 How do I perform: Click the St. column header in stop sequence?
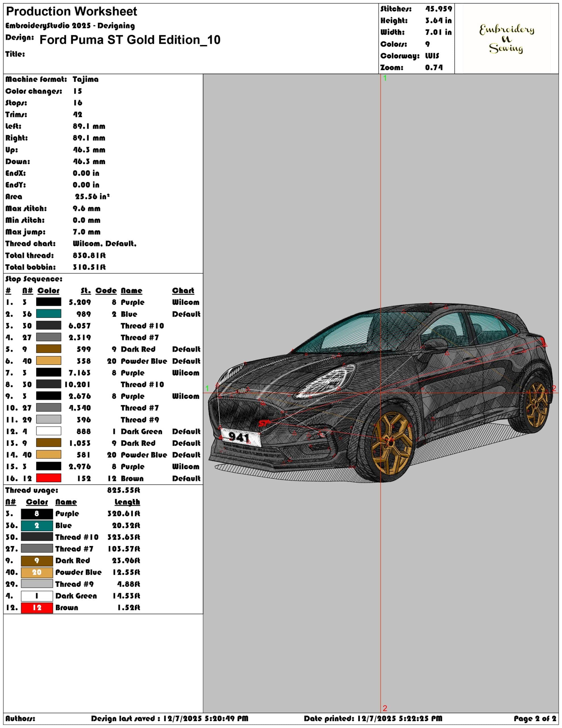pyautogui.click(x=86, y=291)
